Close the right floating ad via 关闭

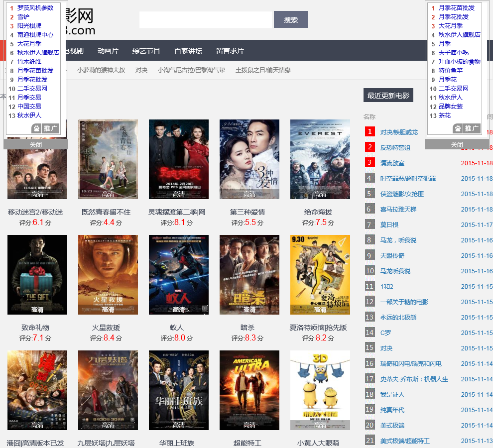[x=457, y=144]
